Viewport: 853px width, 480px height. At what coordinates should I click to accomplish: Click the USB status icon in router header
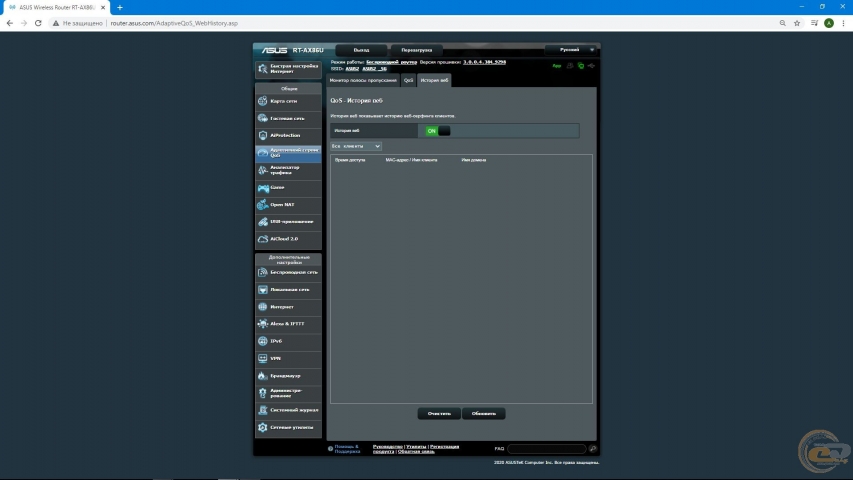[x=591, y=66]
